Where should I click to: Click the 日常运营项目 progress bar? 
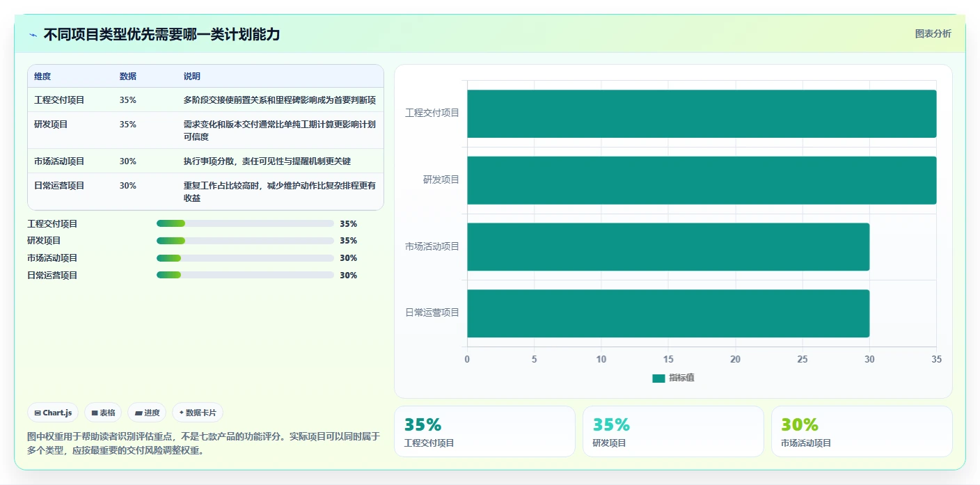(245, 275)
